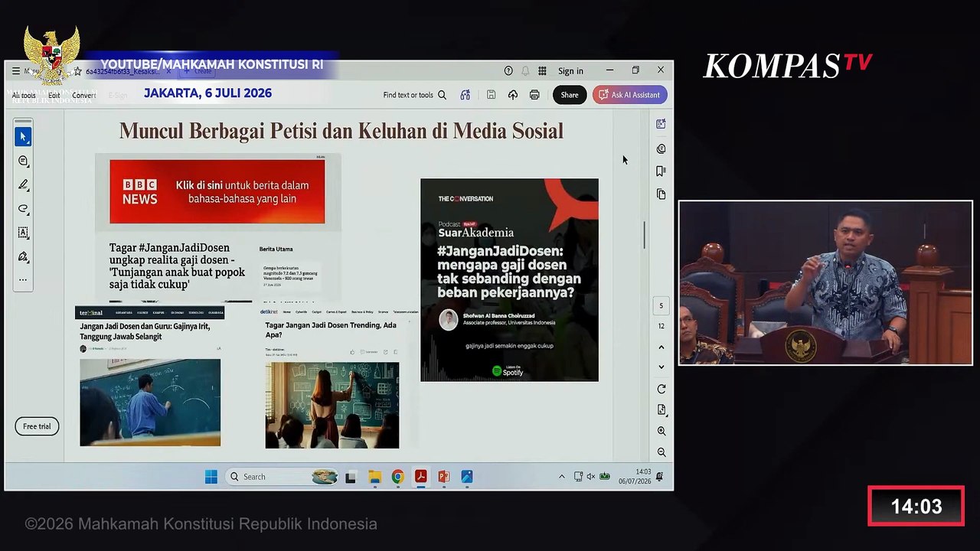Star the document as a favorite
This screenshot has height=551, width=980.
coord(77,71)
